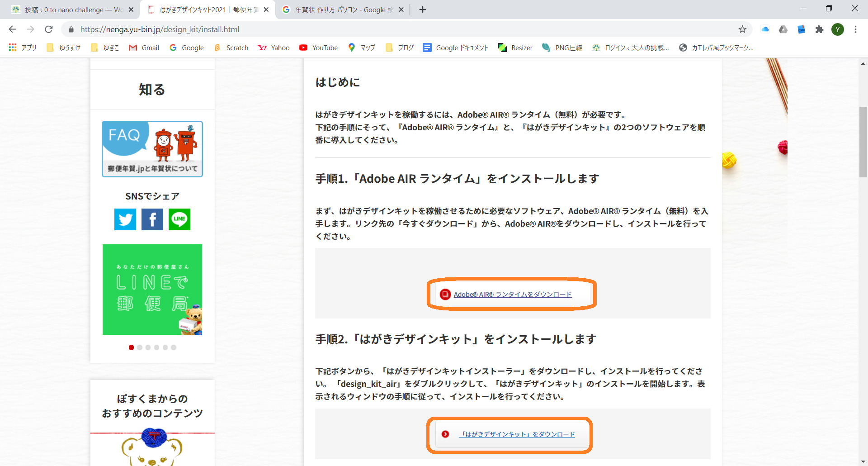Open the PNG圧縮 bookmark
The height and width of the screenshot is (466, 868).
click(x=562, y=48)
